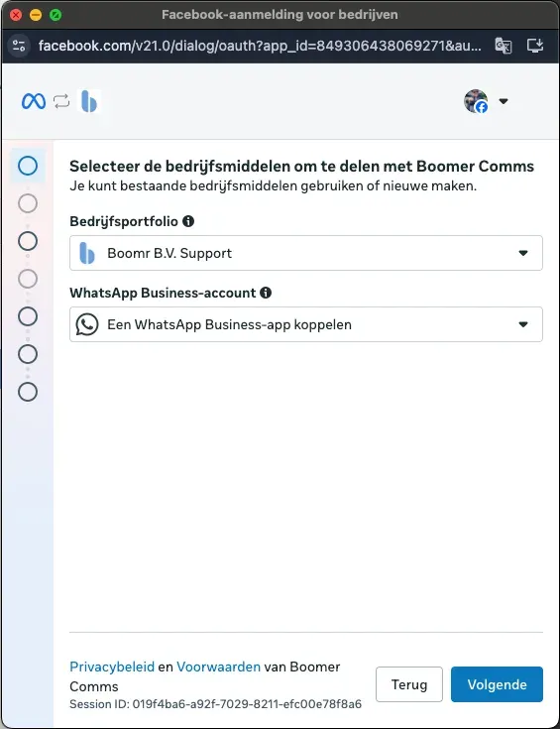
Task: Click the sync arrows icon between the logos
Action: [x=61, y=101]
